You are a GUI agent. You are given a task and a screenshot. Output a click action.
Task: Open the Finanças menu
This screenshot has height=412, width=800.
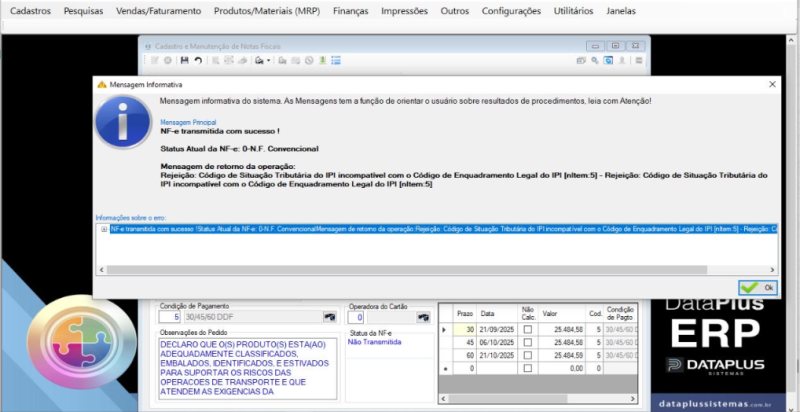pos(351,11)
